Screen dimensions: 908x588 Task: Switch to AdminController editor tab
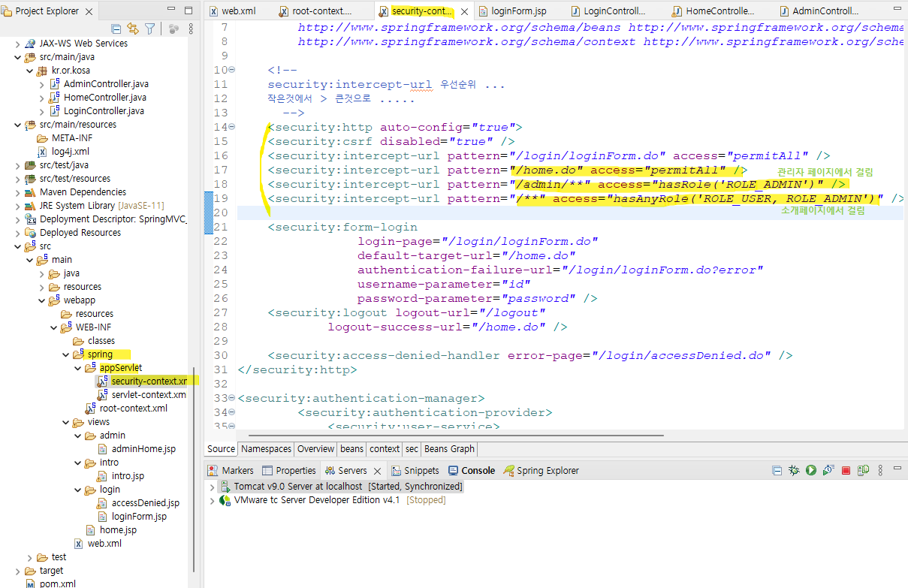click(x=820, y=11)
